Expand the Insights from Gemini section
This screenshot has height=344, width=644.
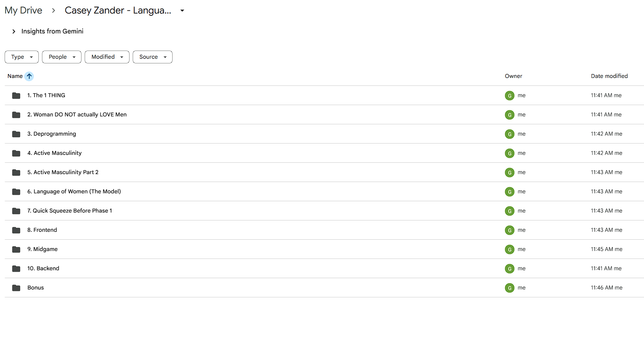point(14,31)
